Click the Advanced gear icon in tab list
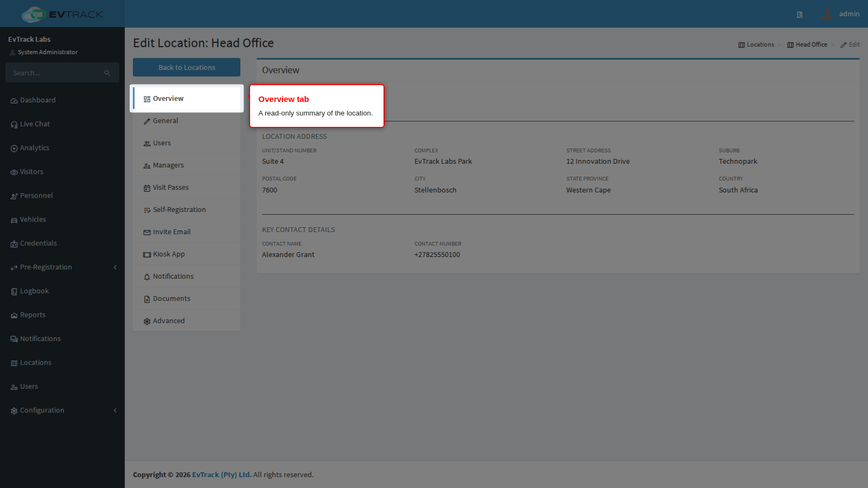Image resolution: width=868 pixels, height=488 pixels. pos(147,322)
